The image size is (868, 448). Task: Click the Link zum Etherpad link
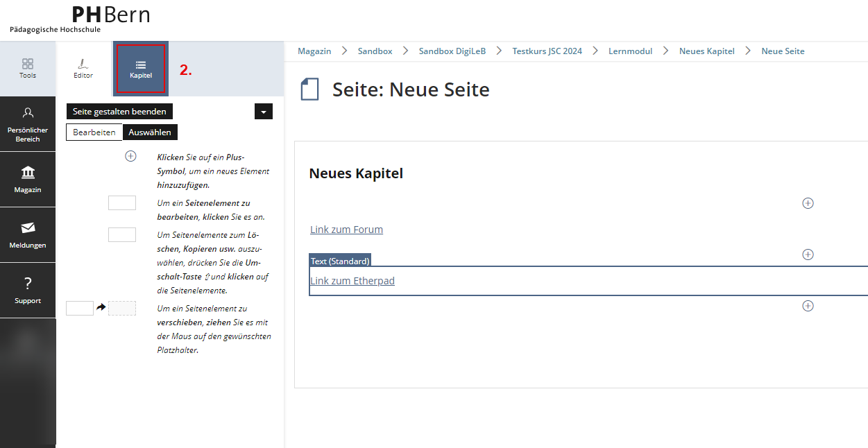(x=352, y=281)
